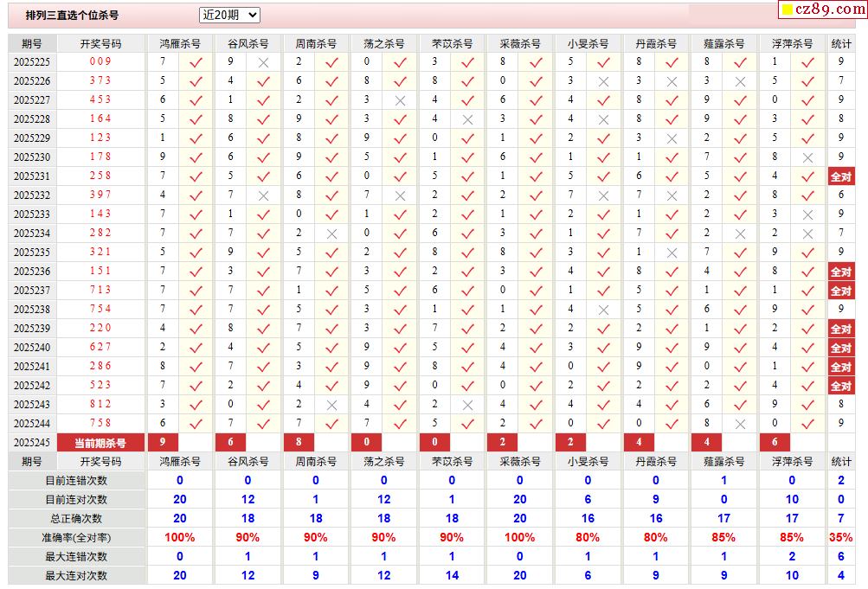Viewport: 868px width, 589px height.
Task: Click the red 当前期杀号 label
Action: coord(100,443)
